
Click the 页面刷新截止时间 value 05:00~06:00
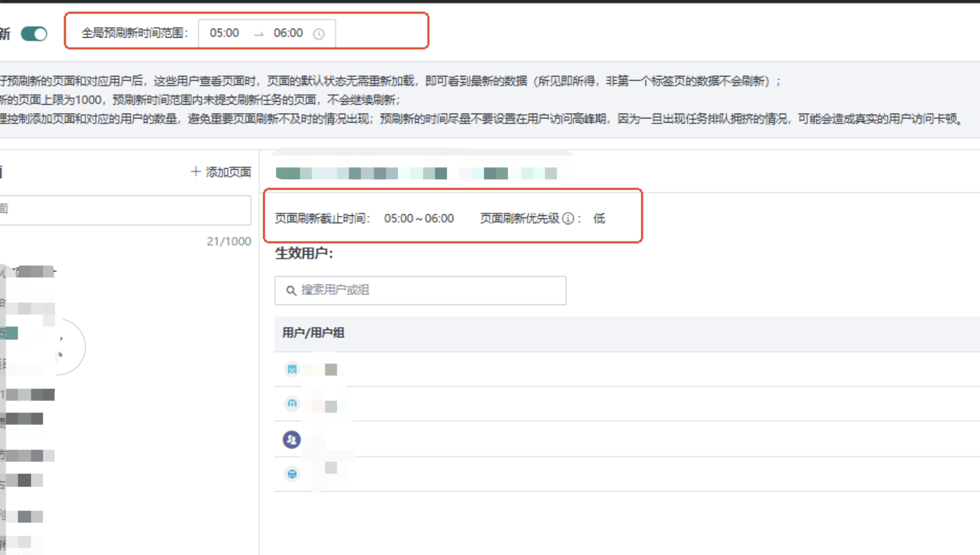(419, 219)
